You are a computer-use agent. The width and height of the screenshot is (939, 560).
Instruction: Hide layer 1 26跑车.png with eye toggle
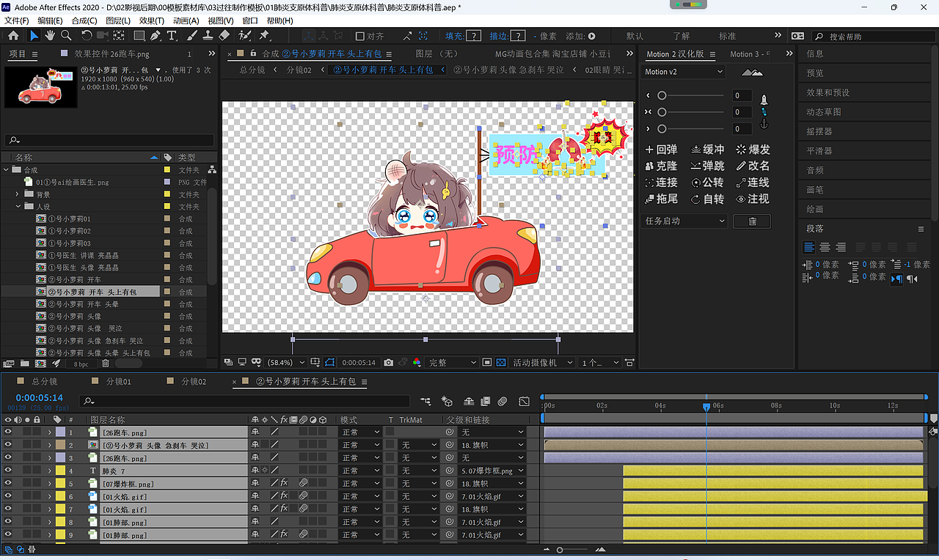click(9, 432)
